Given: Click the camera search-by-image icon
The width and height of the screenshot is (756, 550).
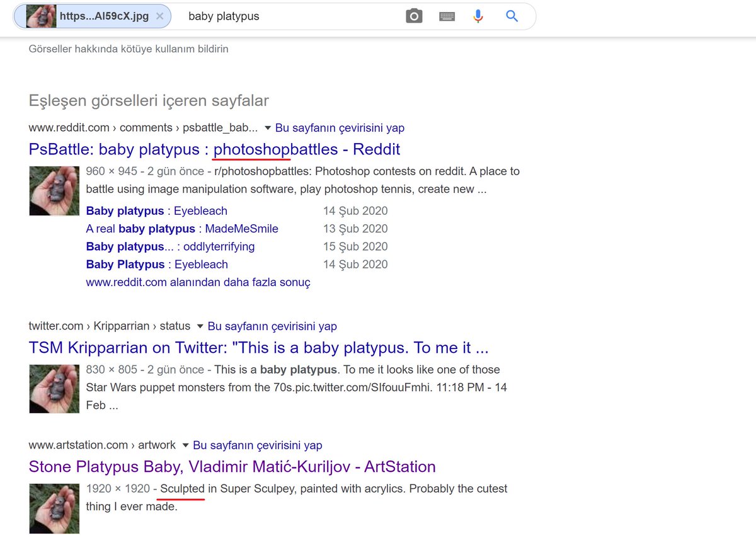Looking at the screenshot, I should tap(414, 16).
